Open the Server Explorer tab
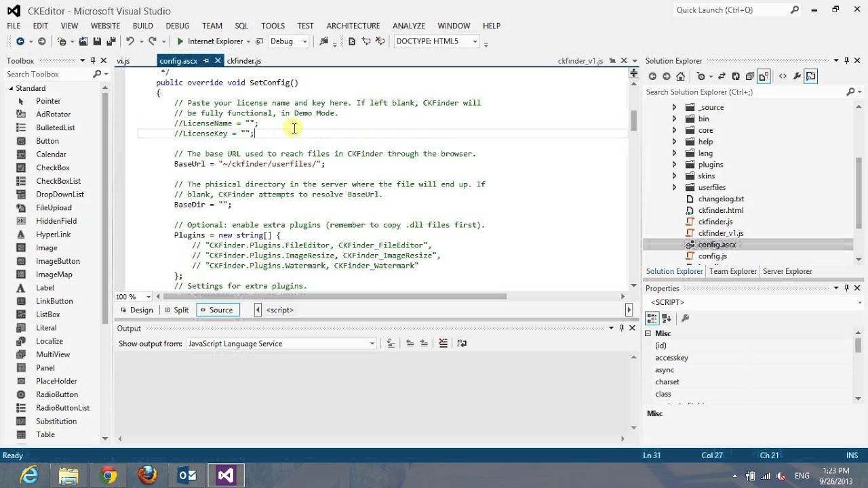 click(787, 271)
